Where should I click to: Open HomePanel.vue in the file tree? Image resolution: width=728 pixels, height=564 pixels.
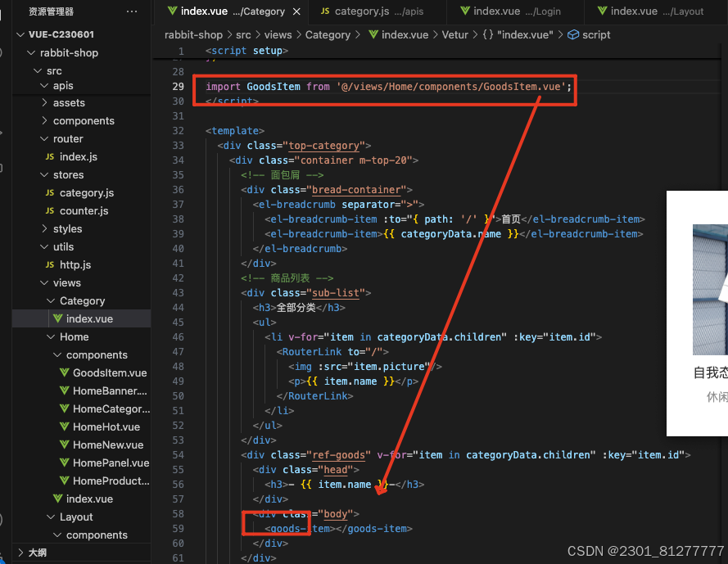tap(111, 462)
